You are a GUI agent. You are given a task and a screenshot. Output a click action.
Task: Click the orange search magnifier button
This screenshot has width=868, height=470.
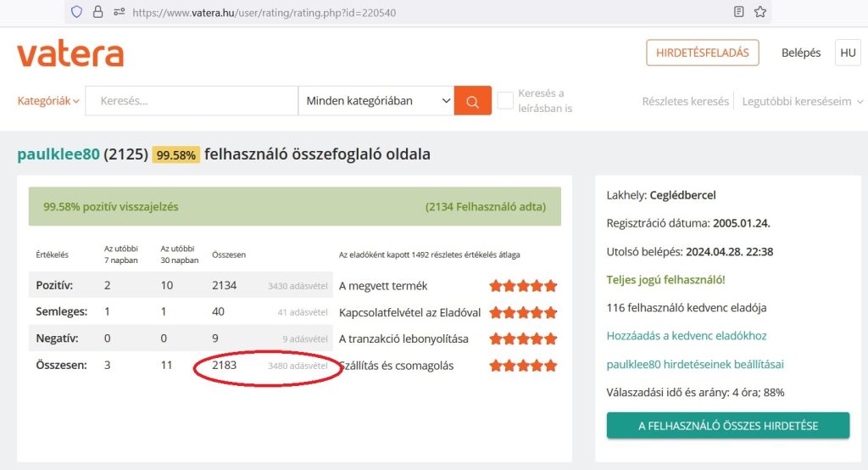point(472,101)
